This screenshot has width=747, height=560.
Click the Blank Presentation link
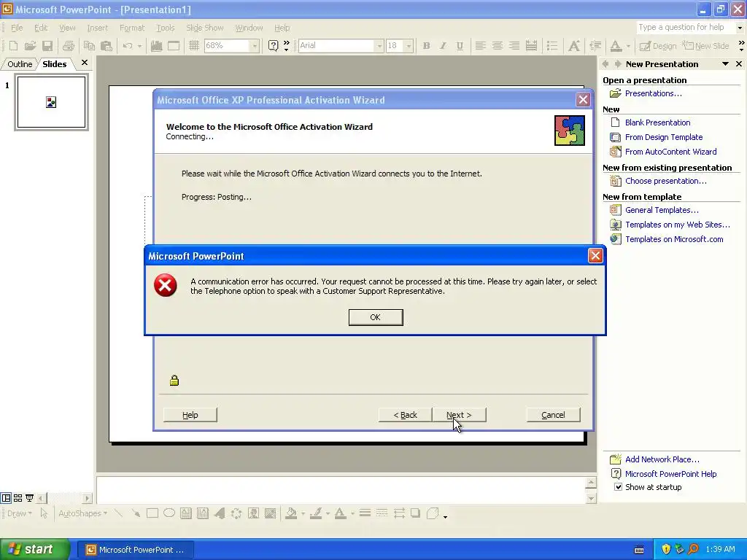tap(657, 122)
